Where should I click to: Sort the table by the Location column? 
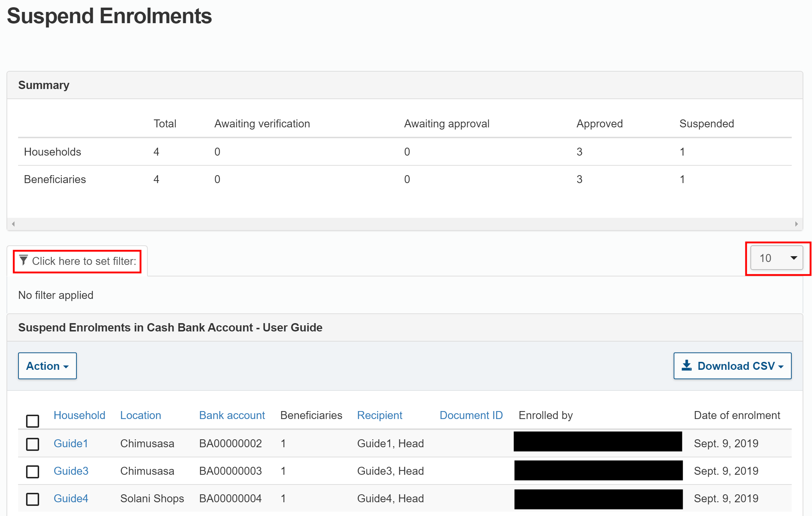click(141, 415)
